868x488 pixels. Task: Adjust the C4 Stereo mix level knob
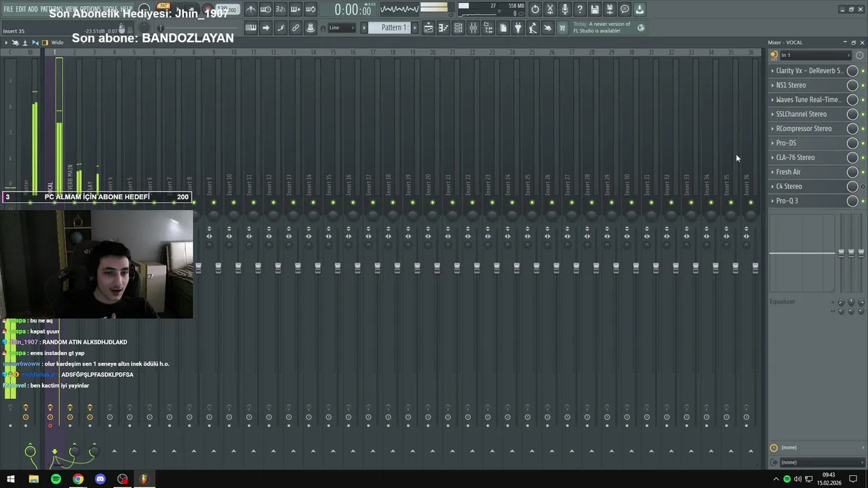pyautogui.click(x=852, y=186)
